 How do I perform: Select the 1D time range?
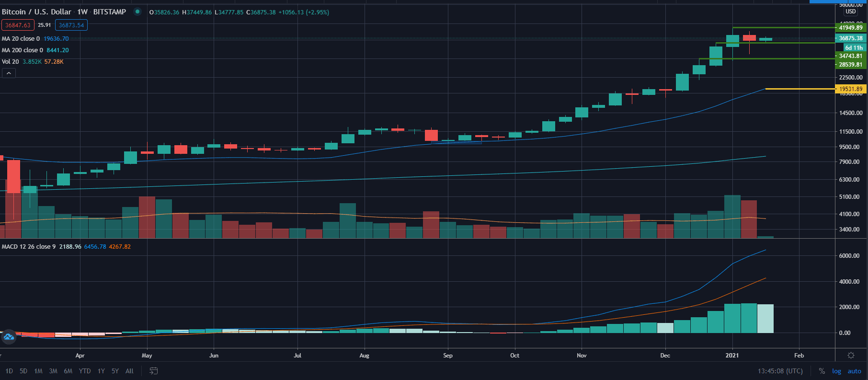[9, 371]
